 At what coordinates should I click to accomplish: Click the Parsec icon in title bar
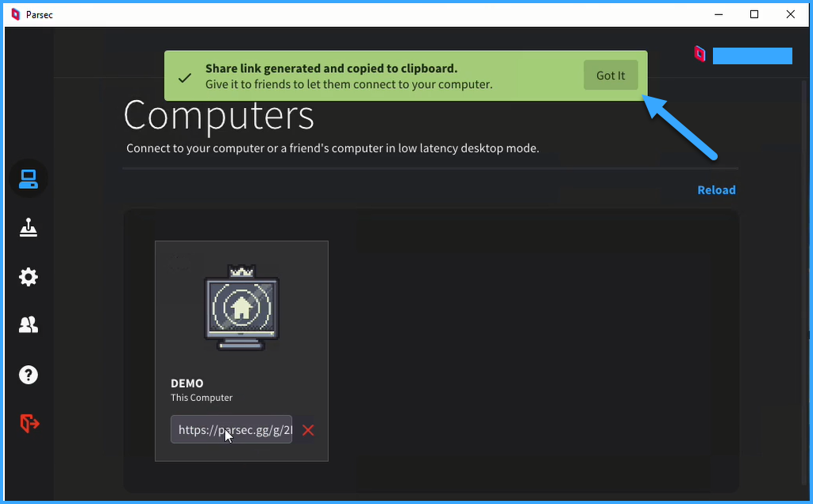(16, 14)
